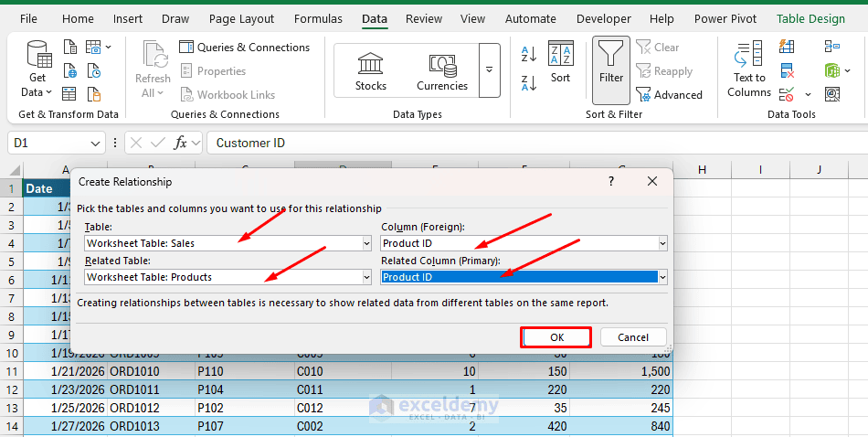This screenshot has width=868, height=437.
Task: Open the Get Data menu
Action: 38,69
